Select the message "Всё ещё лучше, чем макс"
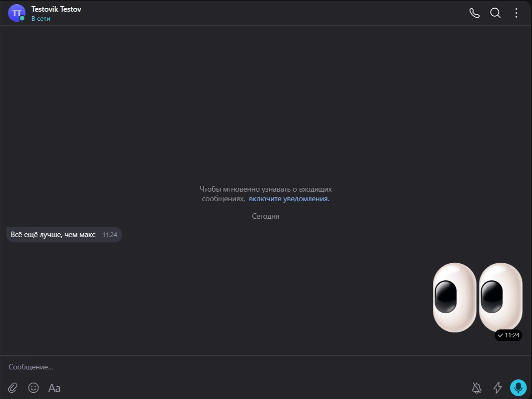The height and width of the screenshot is (399, 532). (53, 235)
